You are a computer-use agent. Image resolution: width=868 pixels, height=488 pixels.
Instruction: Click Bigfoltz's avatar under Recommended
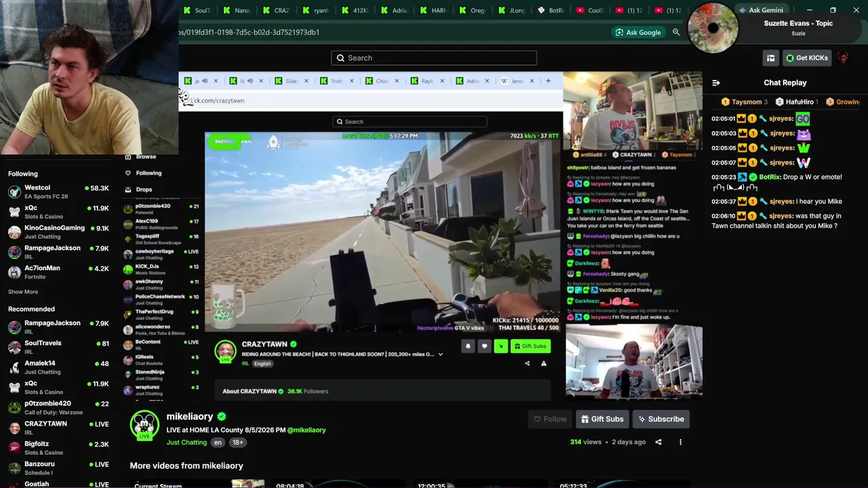click(x=14, y=448)
